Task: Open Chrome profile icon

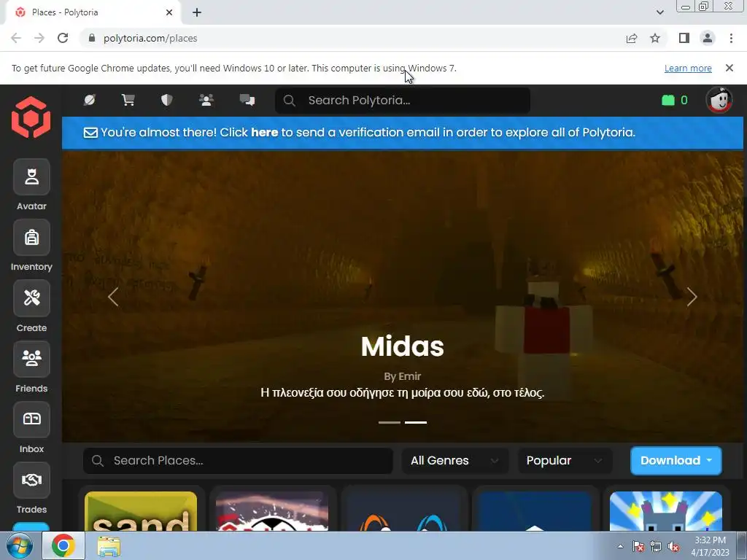Action: coord(708,38)
